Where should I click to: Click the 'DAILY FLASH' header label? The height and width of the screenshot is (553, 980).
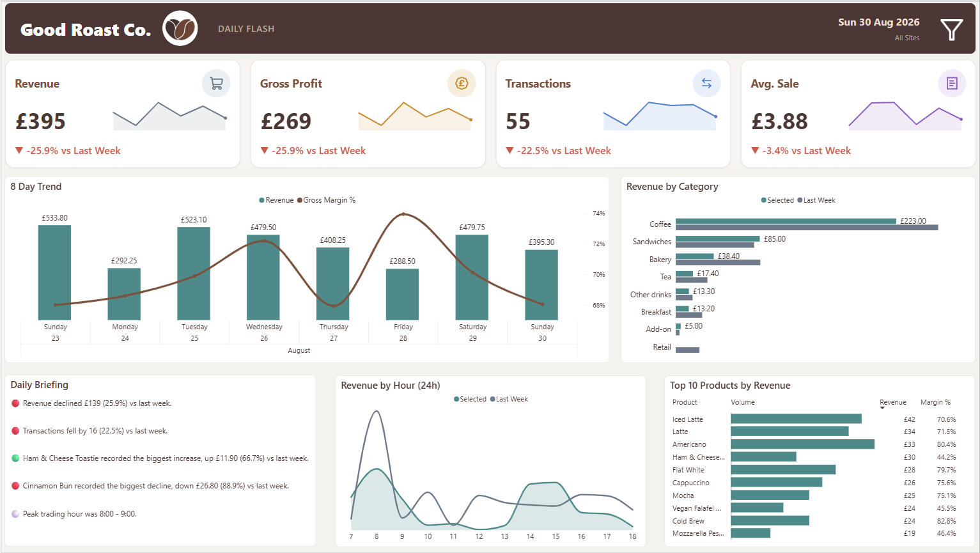pos(246,29)
